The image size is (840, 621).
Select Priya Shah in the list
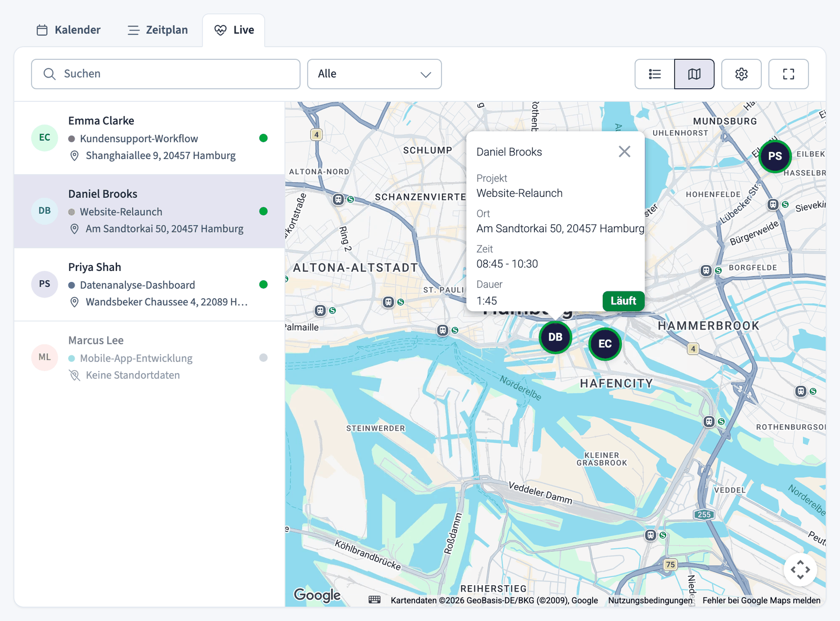pos(150,285)
